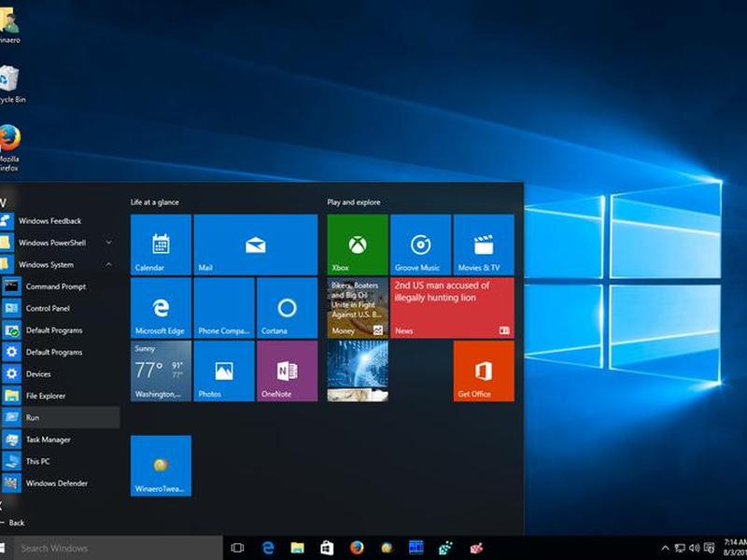Open Task View on the taskbar
Image resolution: width=747 pixels, height=560 pixels.
click(x=237, y=548)
